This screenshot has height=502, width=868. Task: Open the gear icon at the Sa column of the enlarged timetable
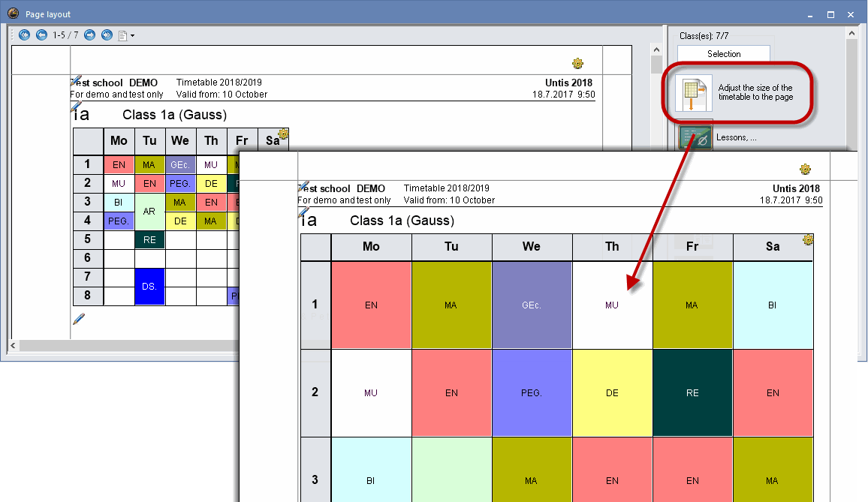808,239
